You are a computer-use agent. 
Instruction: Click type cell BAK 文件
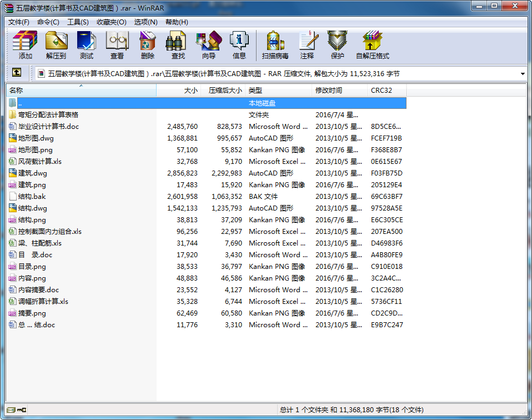[x=263, y=197]
